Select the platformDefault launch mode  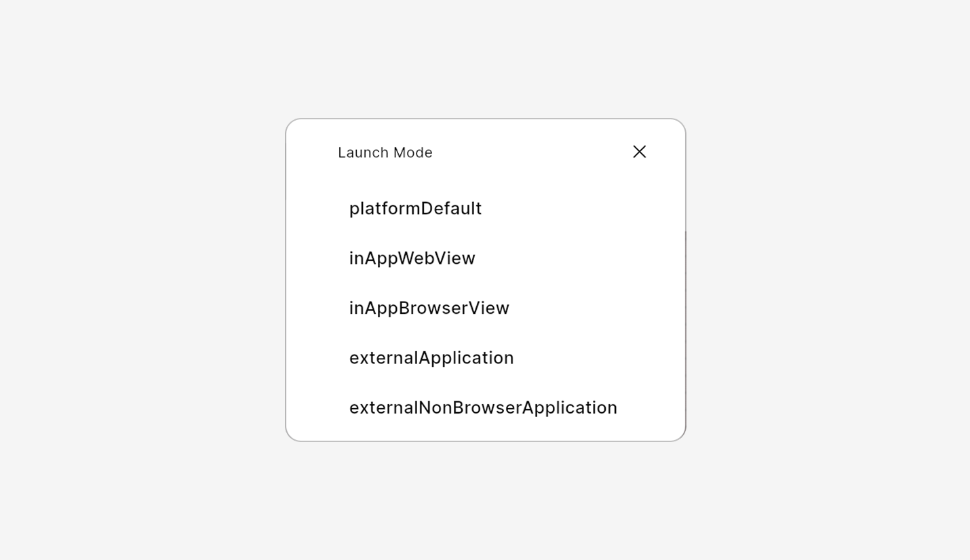coord(415,209)
